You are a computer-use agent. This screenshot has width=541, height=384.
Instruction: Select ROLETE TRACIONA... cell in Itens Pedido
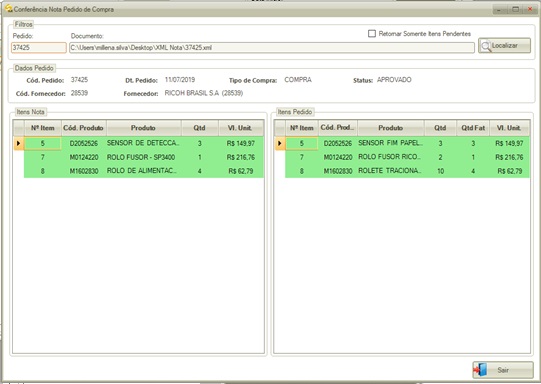[x=391, y=171]
